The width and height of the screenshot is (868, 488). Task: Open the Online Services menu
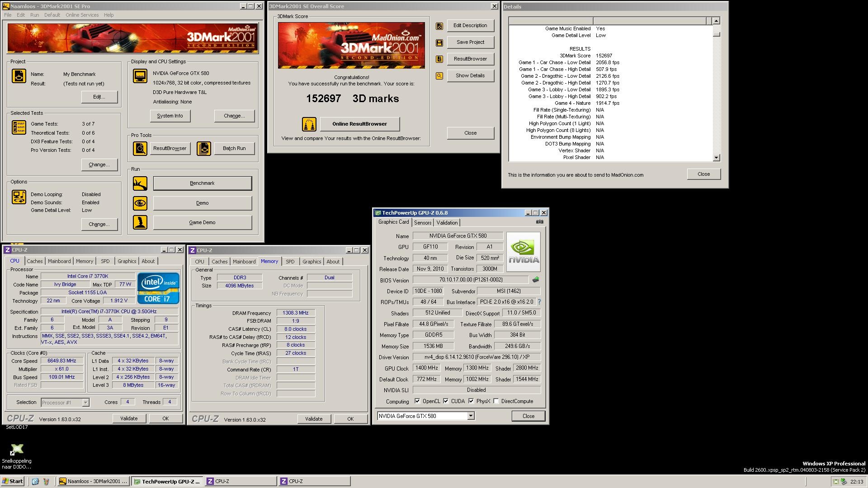click(82, 15)
